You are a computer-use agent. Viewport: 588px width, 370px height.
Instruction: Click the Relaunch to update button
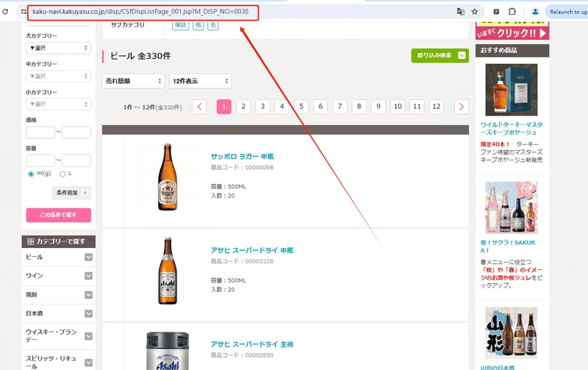(567, 12)
